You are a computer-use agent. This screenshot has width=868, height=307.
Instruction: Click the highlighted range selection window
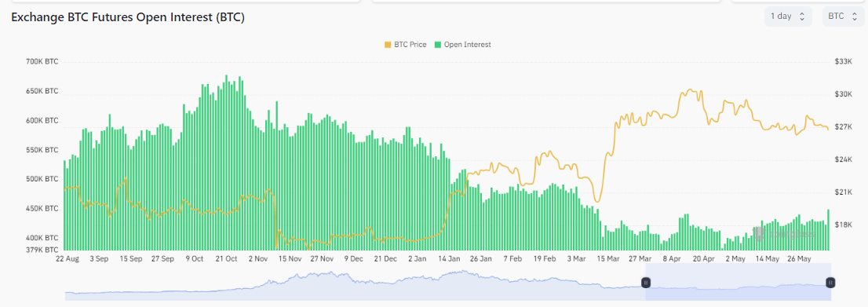click(x=738, y=282)
